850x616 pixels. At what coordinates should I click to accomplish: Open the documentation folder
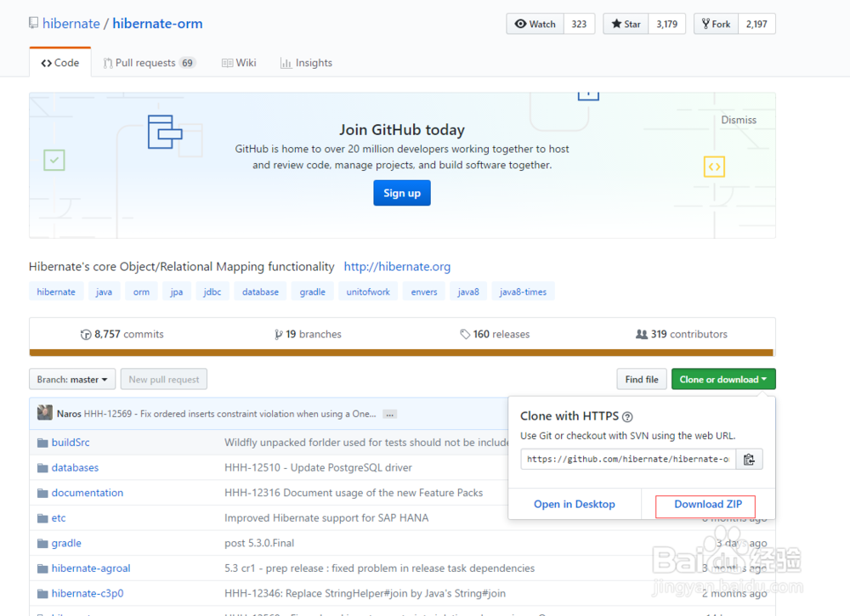88,493
